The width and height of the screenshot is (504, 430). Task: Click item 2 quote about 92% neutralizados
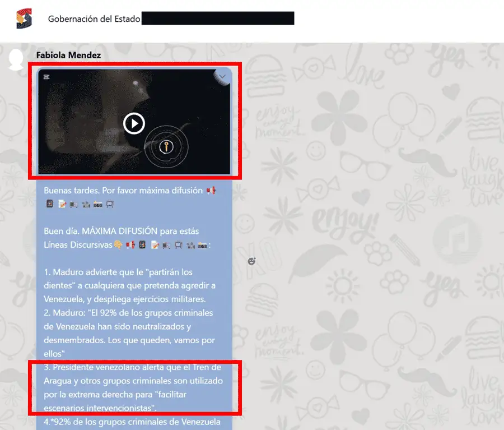pyautogui.click(x=129, y=326)
